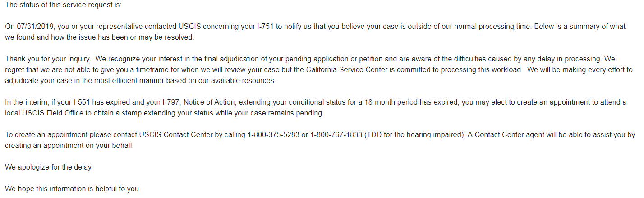Click the 'I-751' form reference
Viewport: 644px width, 198px height.
coord(265,27)
